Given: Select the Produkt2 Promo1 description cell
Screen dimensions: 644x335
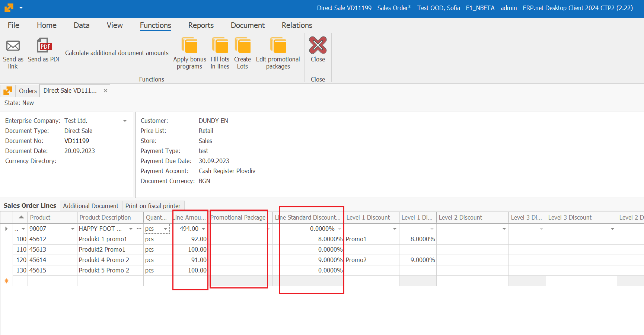Looking at the screenshot, I should coord(111,249).
